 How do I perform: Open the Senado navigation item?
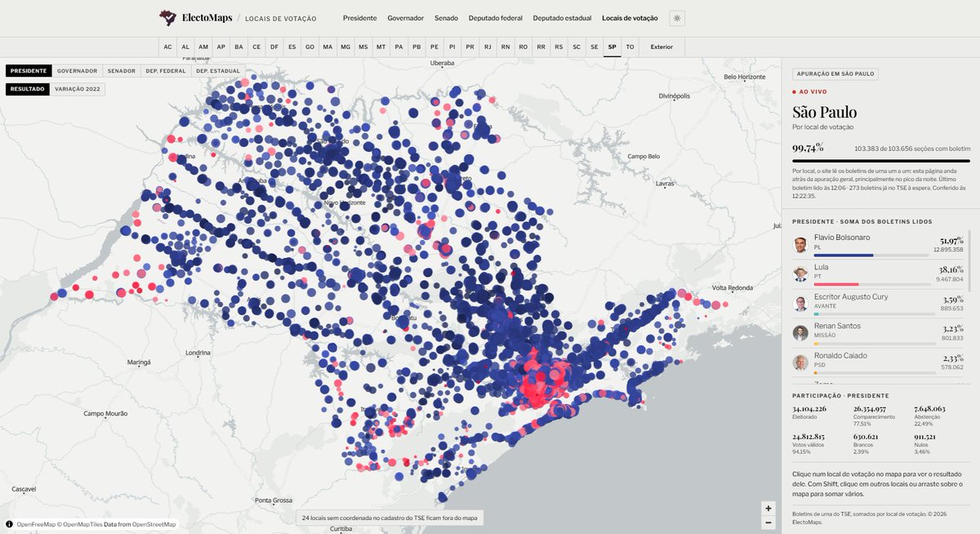(x=447, y=18)
